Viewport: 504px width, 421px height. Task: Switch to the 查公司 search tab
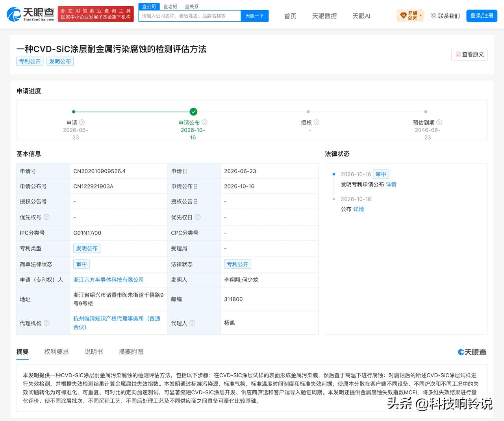[149, 7]
